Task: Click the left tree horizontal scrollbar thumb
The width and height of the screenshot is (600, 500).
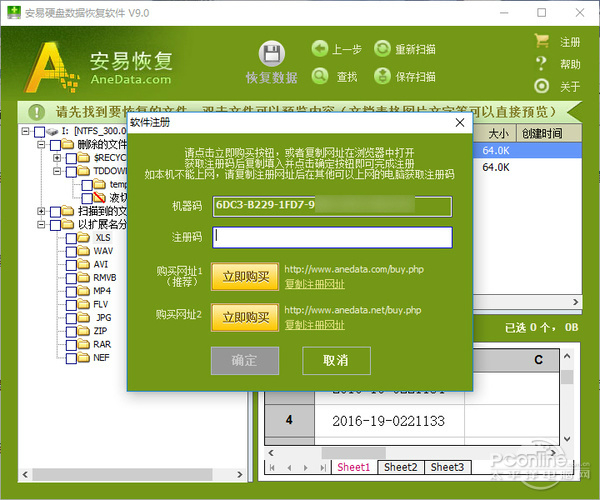Action: (122, 474)
